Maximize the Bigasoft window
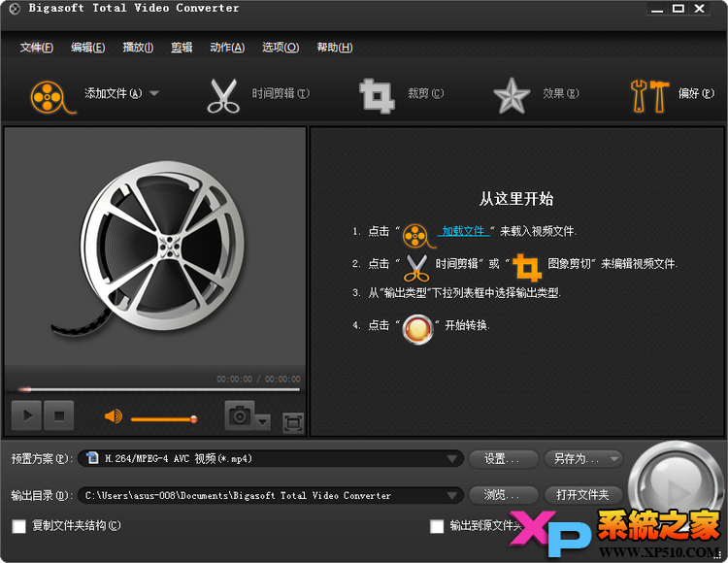The width and height of the screenshot is (728, 563). pos(678,9)
